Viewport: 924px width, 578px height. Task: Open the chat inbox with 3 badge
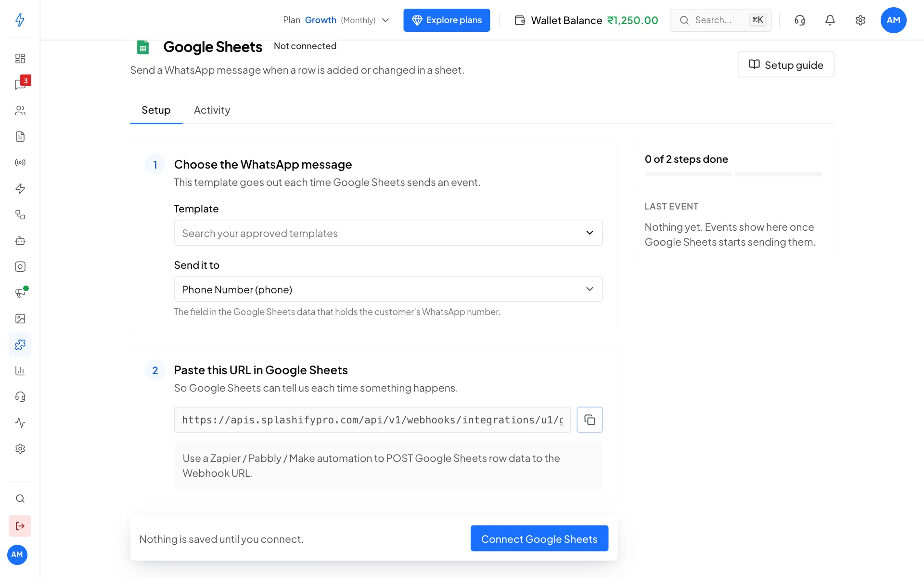(20, 84)
